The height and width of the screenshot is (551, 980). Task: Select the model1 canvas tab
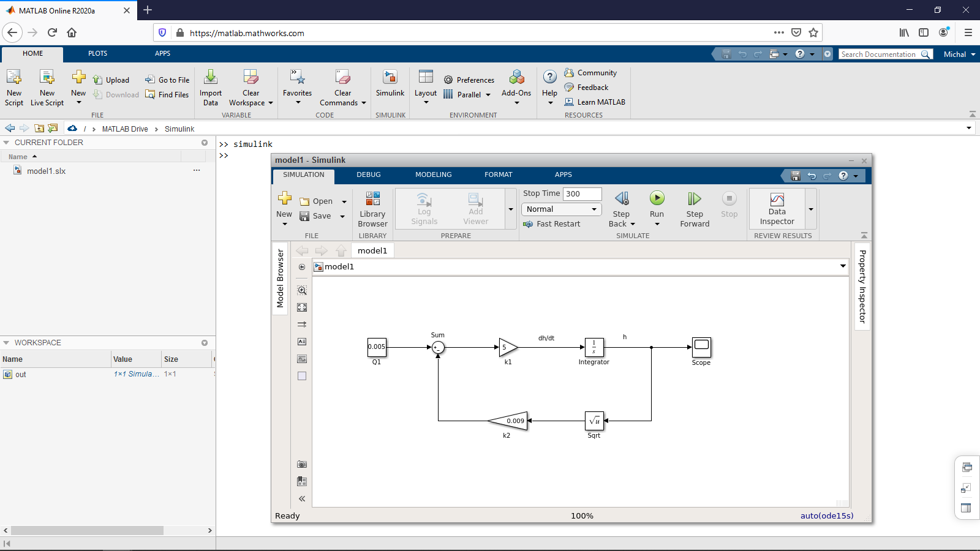click(372, 250)
